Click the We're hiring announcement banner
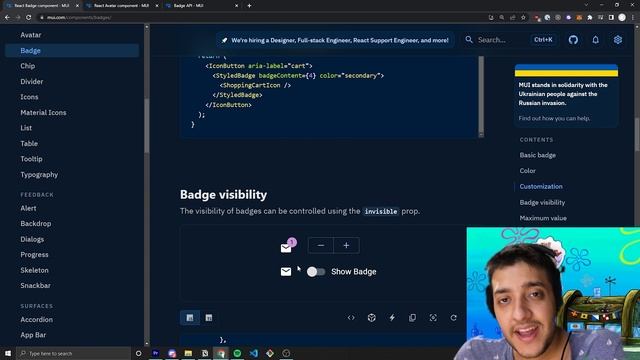This screenshot has width=640, height=360. point(335,40)
